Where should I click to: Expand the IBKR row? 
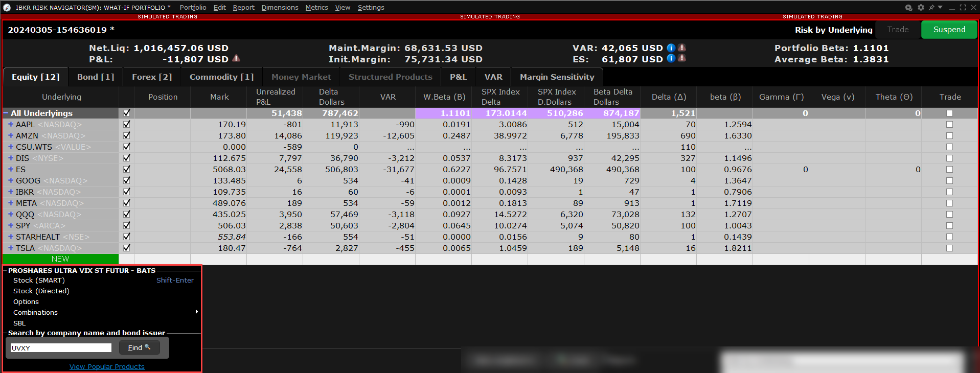[11, 192]
